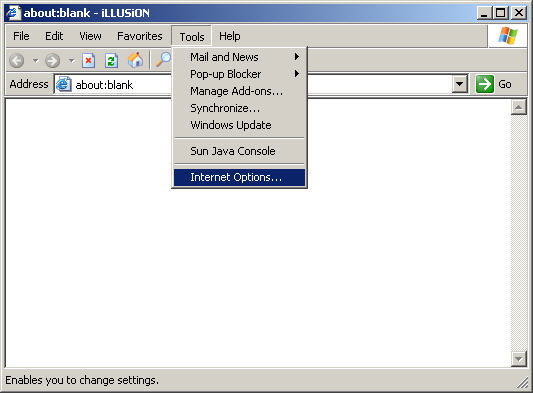
Task: Click the green Go arrow icon
Action: pos(485,84)
